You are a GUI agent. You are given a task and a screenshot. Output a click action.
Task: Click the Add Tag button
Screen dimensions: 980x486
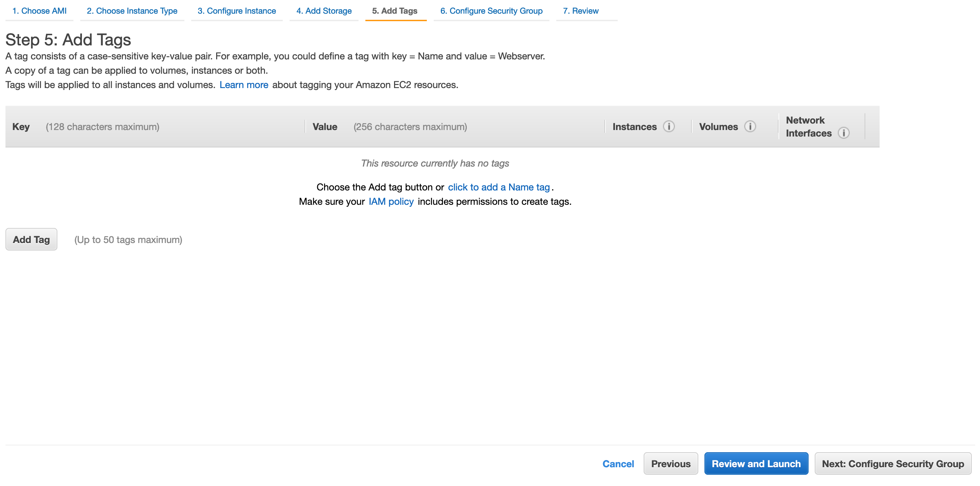click(31, 239)
